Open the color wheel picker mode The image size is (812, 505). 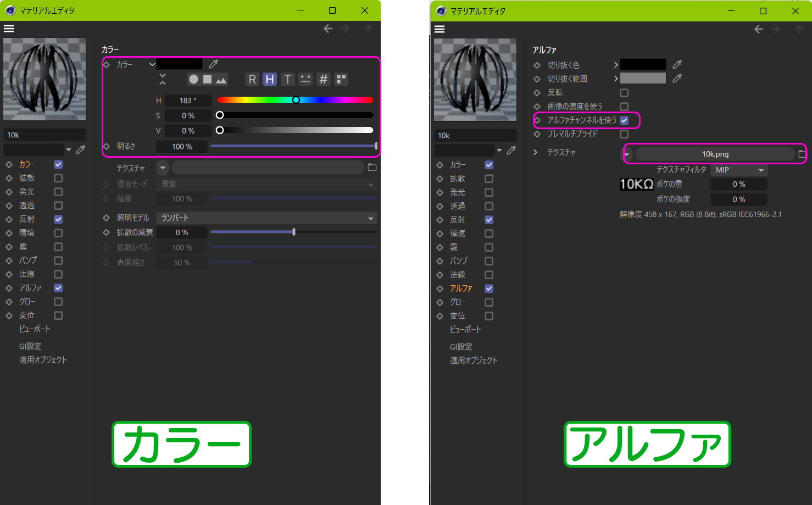[x=193, y=79]
